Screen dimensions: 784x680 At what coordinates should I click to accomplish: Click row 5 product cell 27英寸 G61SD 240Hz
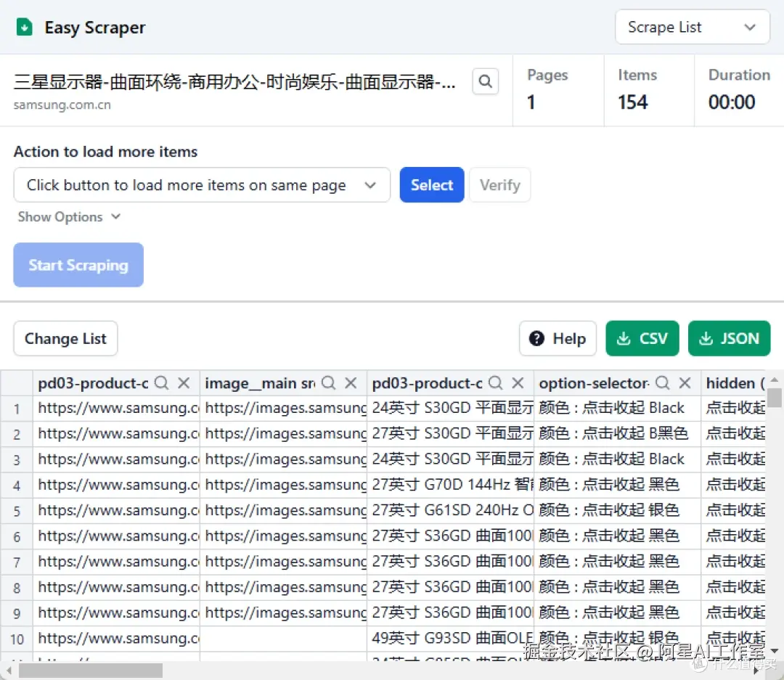click(x=451, y=510)
